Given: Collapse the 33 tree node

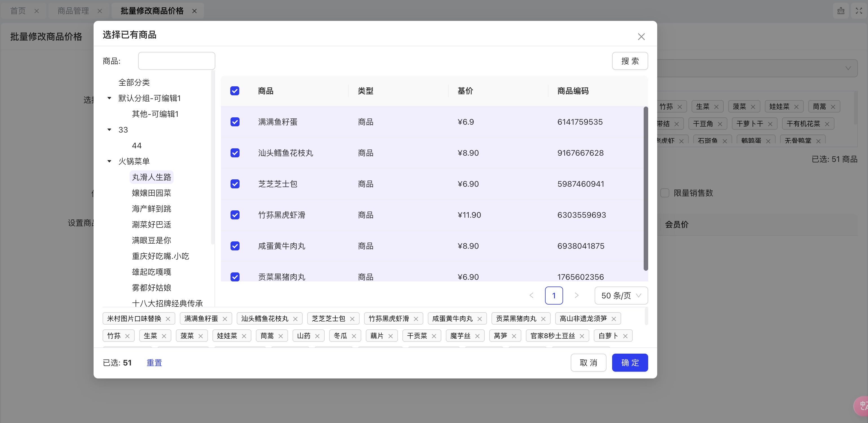Looking at the screenshot, I should 109,130.
